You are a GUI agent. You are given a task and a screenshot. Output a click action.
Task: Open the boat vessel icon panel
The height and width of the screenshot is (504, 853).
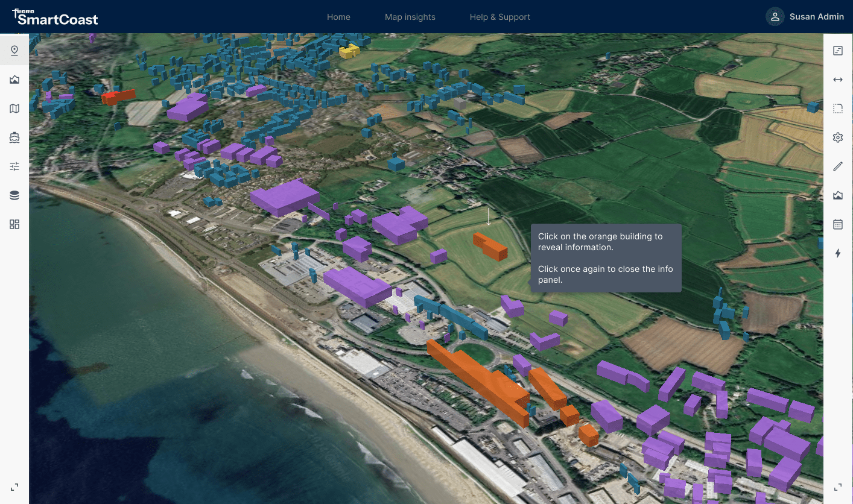14,137
